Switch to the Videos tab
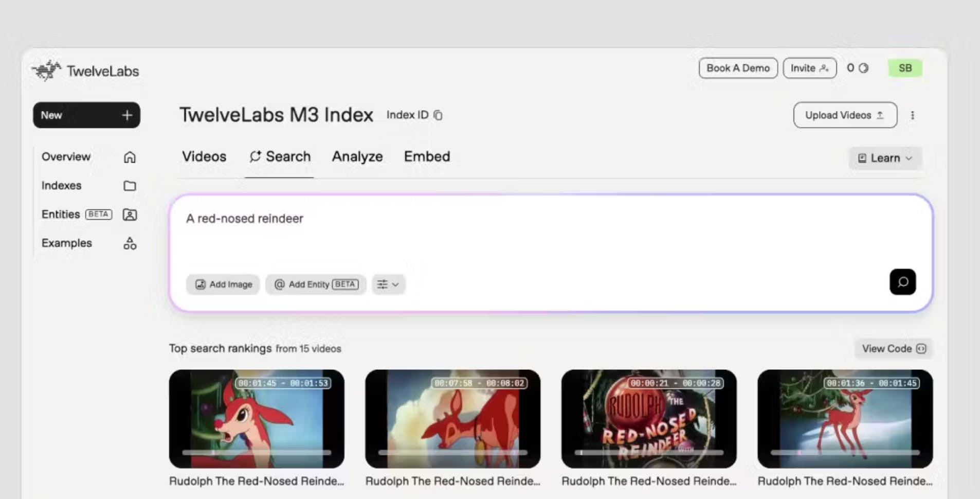The width and height of the screenshot is (980, 499). [x=204, y=156]
